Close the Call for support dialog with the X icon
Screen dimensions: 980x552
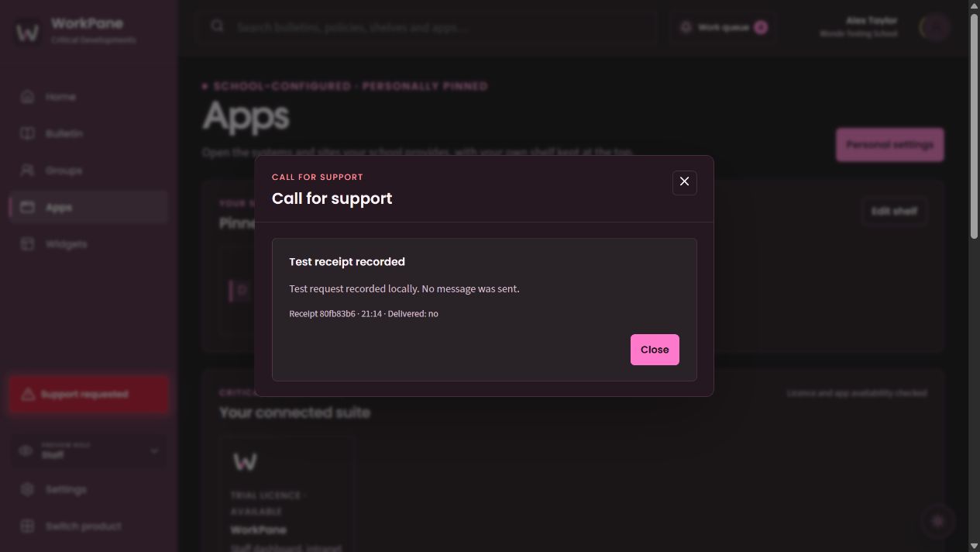684,182
